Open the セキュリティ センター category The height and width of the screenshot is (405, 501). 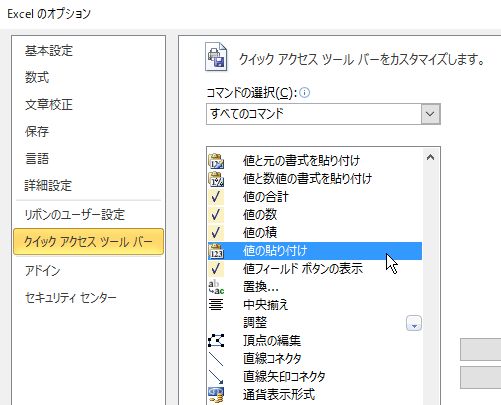click(x=71, y=297)
